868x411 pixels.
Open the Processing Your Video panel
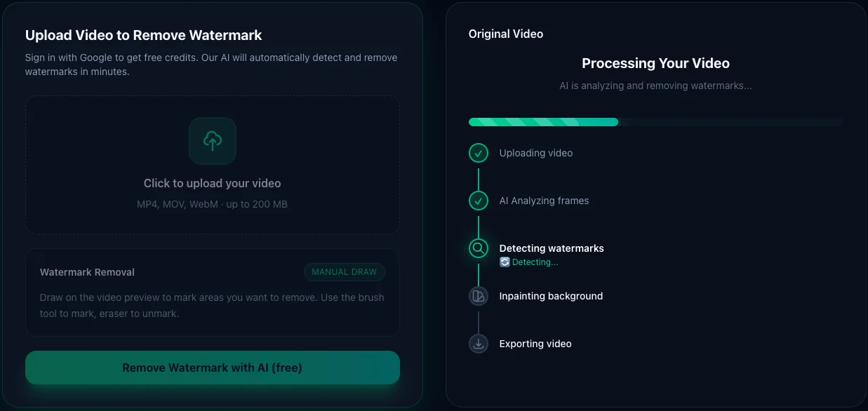[x=655, y=63]
